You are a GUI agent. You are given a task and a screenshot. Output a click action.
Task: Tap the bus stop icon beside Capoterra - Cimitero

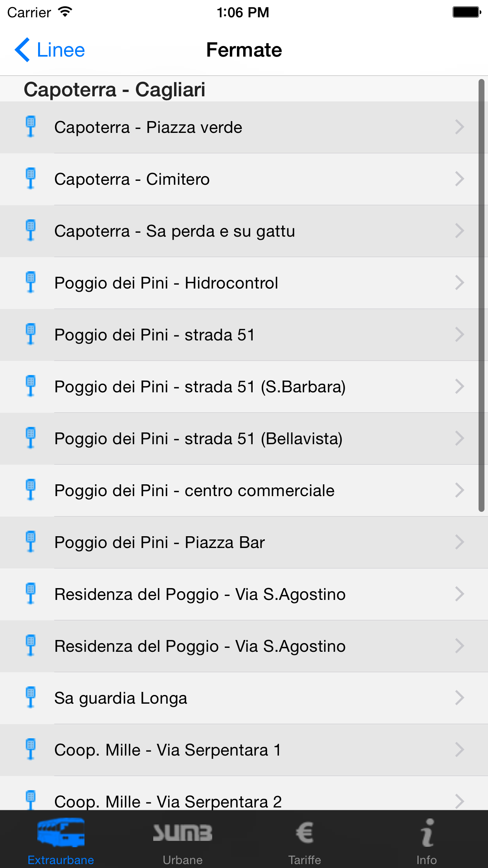click(x=30, y=178)
